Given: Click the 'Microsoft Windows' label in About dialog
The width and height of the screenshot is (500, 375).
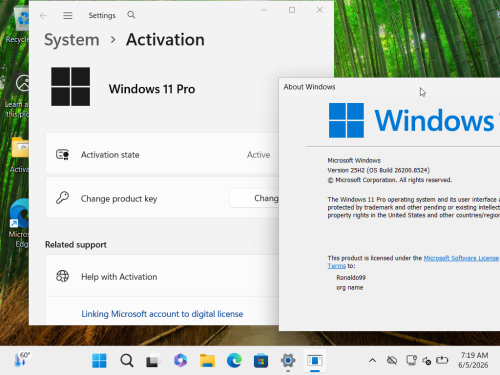Looking at the screenshot, I should pyautogui.click(x=354, y=160).
